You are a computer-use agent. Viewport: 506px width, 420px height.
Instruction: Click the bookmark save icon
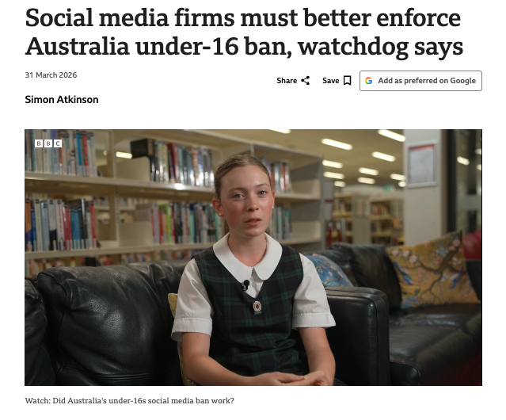point(347,80)
